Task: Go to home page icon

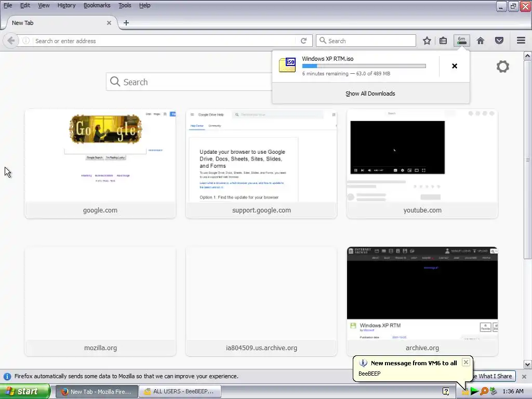Action: [x=481, y=41]
